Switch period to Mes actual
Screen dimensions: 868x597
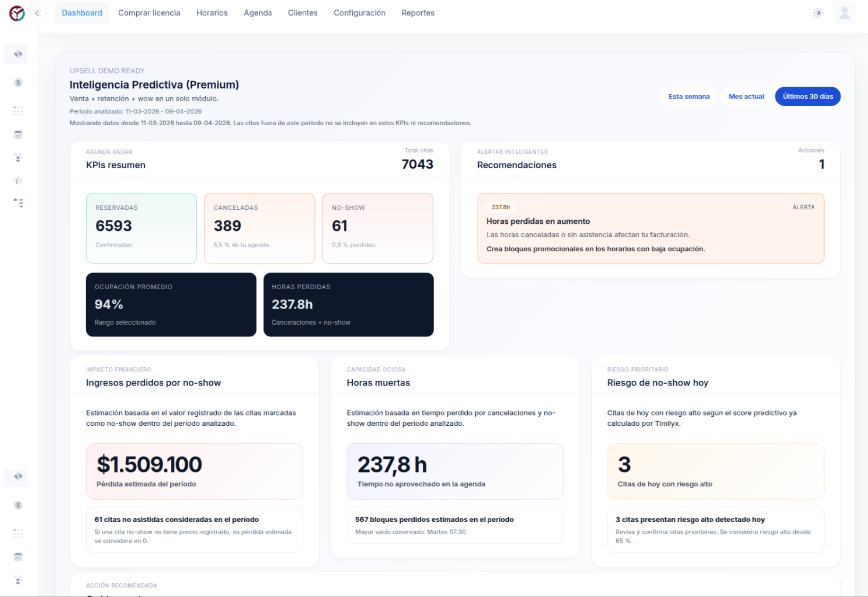point(746,96)
